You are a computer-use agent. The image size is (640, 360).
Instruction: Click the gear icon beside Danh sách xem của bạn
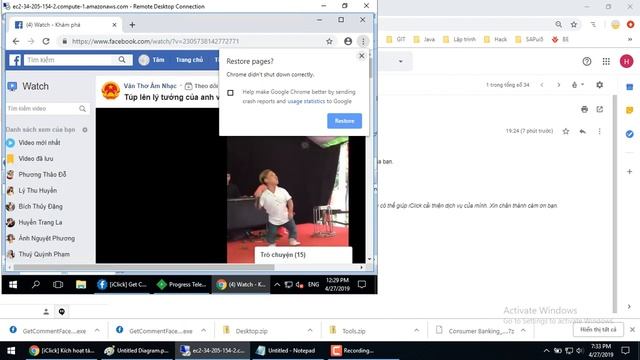pyautogui.click(x=85, y=130)
